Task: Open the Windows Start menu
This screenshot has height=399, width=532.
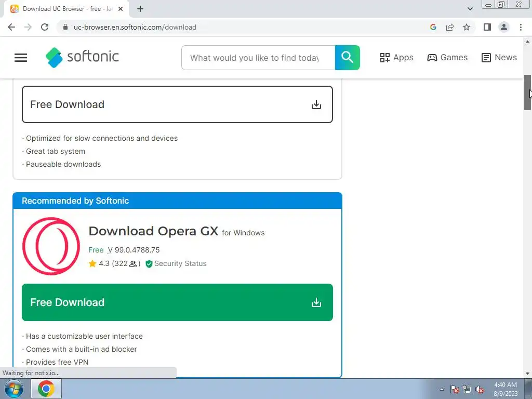Action: [x=14, y=389]
